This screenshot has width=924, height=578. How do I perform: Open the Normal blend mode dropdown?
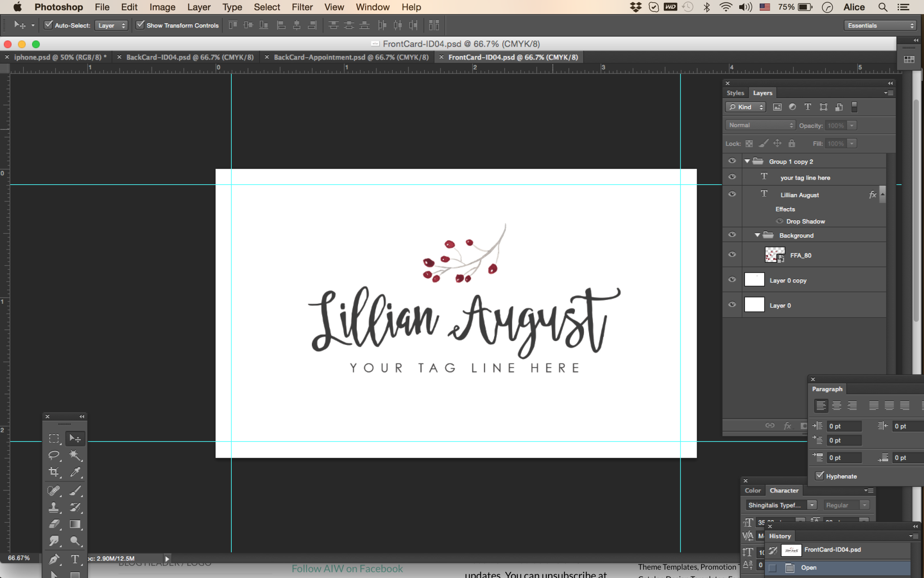[760, 125]
